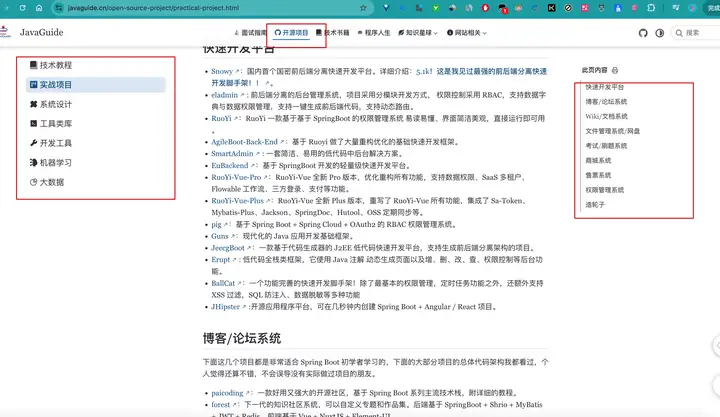This screenshot has width=720, height=417.
Task: Bookmark this page with the star icon
Action: (363, 8)
